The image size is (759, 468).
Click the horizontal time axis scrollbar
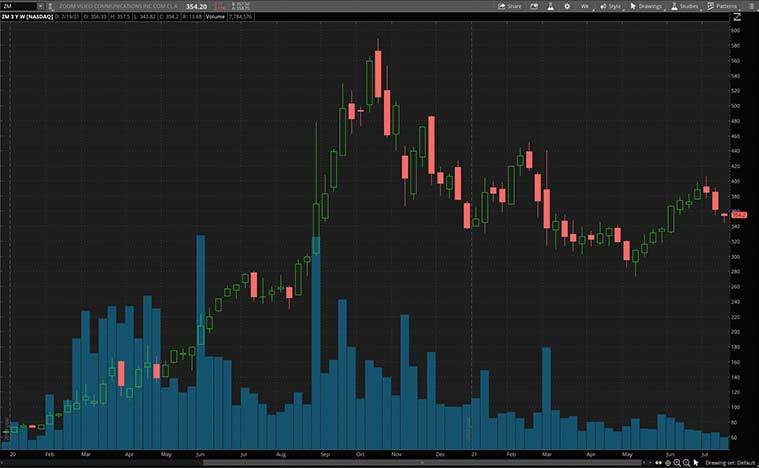pyautogui.click(x=424, y=463)
